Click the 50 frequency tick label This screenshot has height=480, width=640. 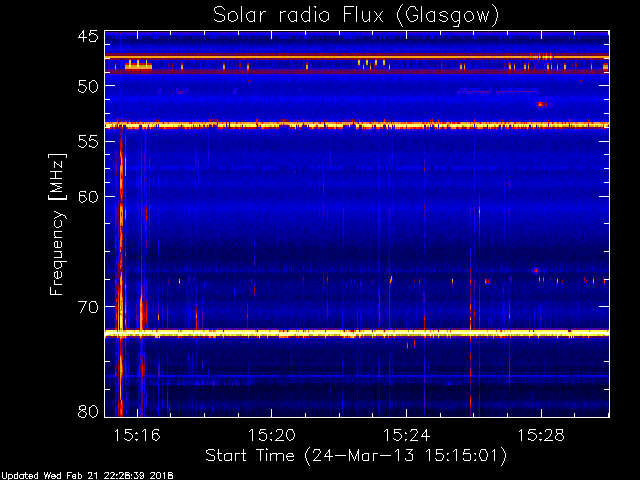tap(88, 86)
